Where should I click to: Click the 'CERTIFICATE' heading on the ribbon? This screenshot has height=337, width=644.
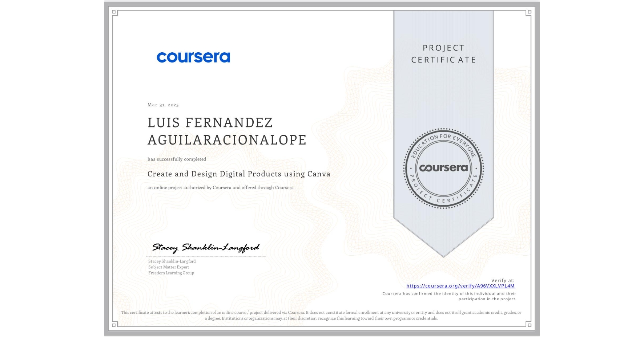(444, 60)
